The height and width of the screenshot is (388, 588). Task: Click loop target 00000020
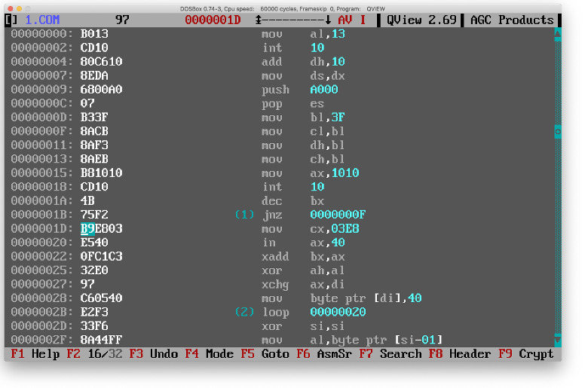click(x=338, y=312)
